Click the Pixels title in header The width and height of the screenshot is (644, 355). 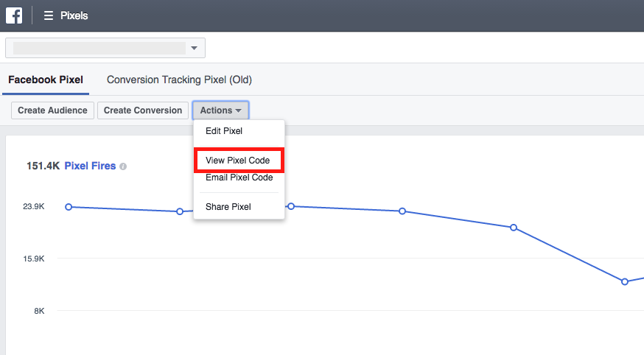[x=74, y=15]
